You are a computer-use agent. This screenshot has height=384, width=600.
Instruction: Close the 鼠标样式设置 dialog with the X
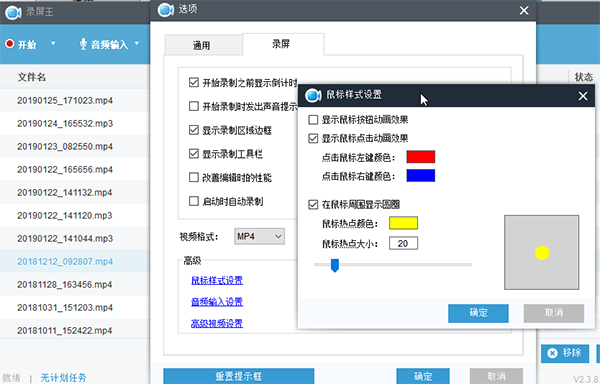point(583,96)
